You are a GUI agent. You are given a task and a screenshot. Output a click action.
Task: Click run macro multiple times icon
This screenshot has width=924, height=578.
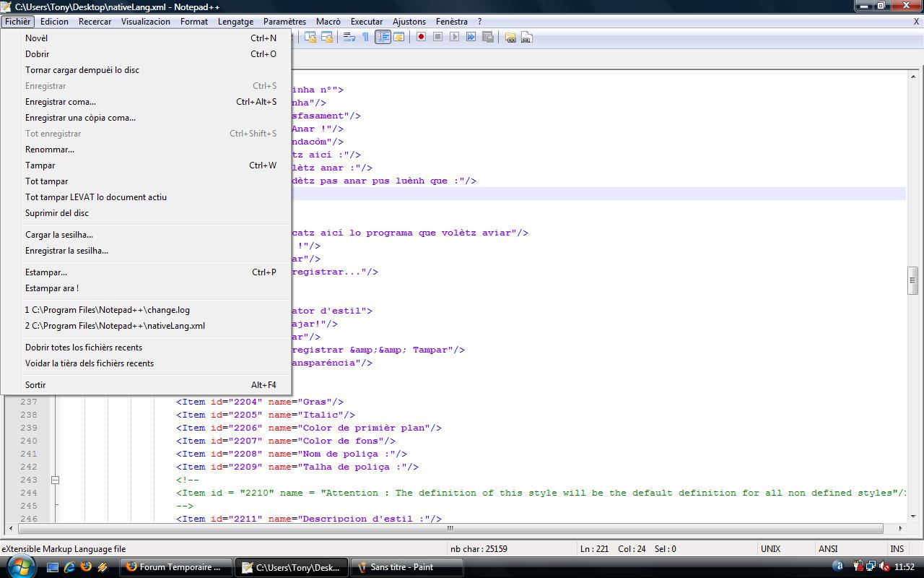pos(471,37)
